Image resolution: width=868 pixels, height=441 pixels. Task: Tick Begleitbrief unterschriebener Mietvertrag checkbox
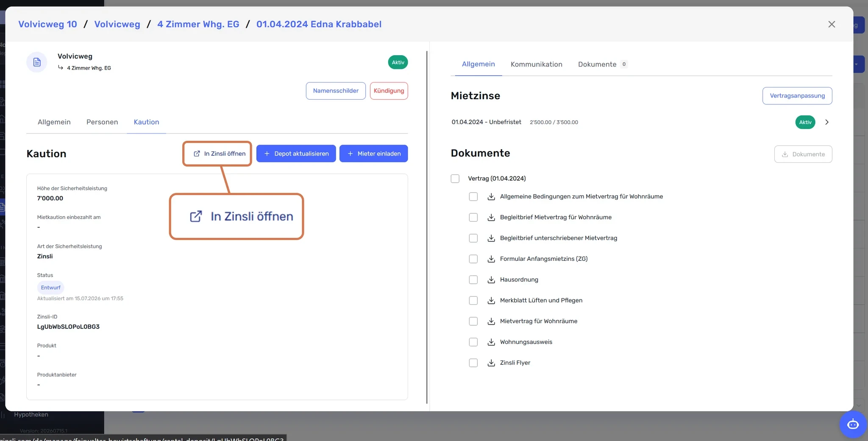(473, 238)
